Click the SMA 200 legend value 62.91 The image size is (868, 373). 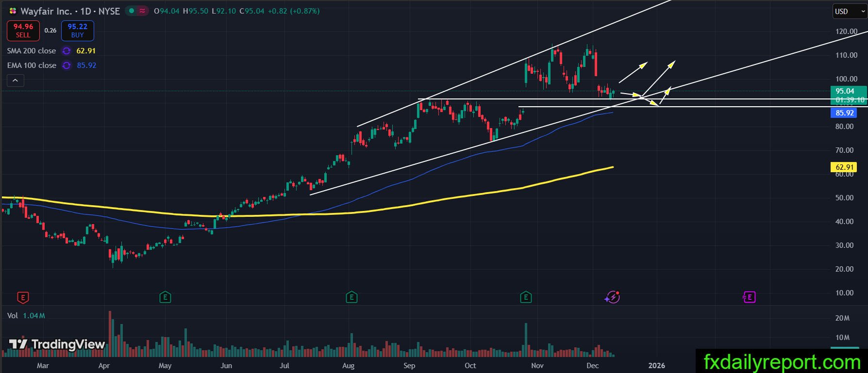86,51
